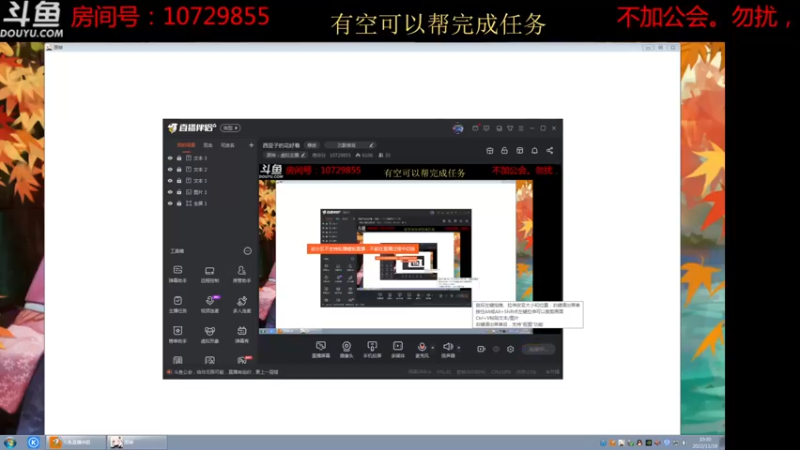Open toolbox more options circle button

click(x=247, y=251)
